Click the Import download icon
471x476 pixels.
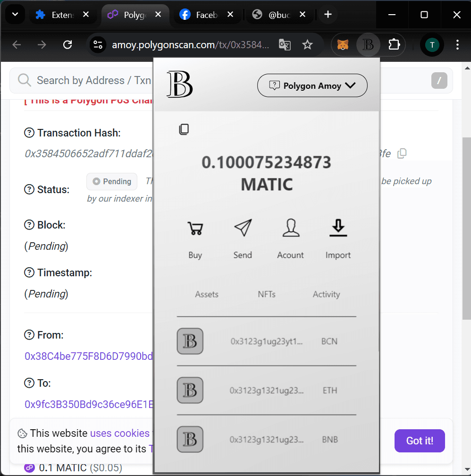click(338, 228)
